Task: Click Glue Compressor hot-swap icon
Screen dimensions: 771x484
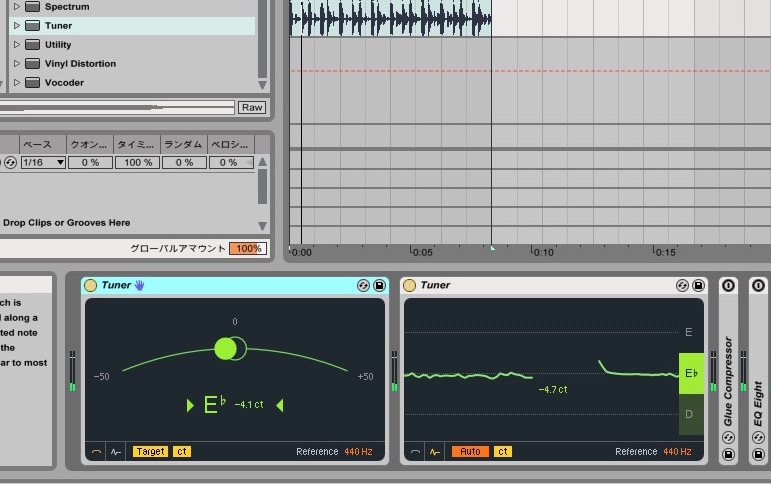Action: [728, 437]
